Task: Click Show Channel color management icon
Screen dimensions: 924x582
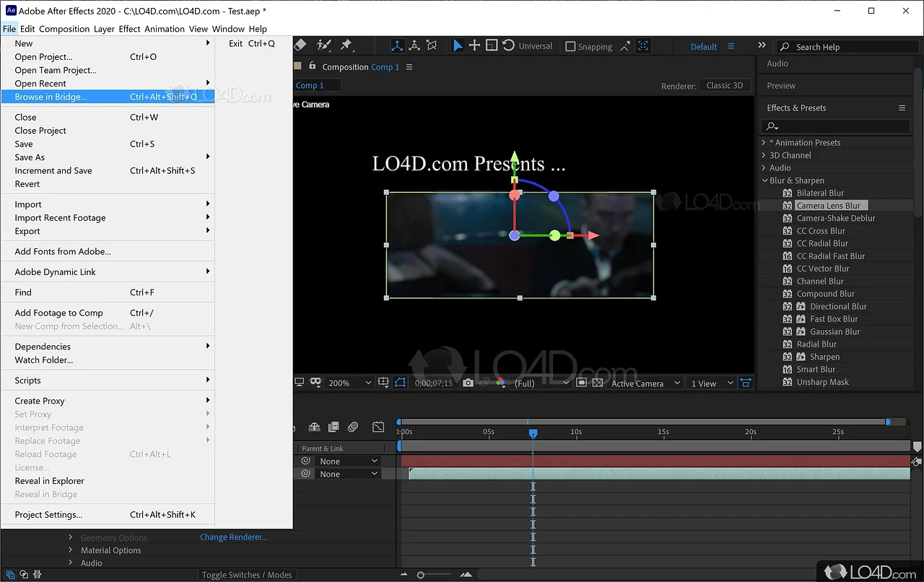Action: click(x=500, y=383)
